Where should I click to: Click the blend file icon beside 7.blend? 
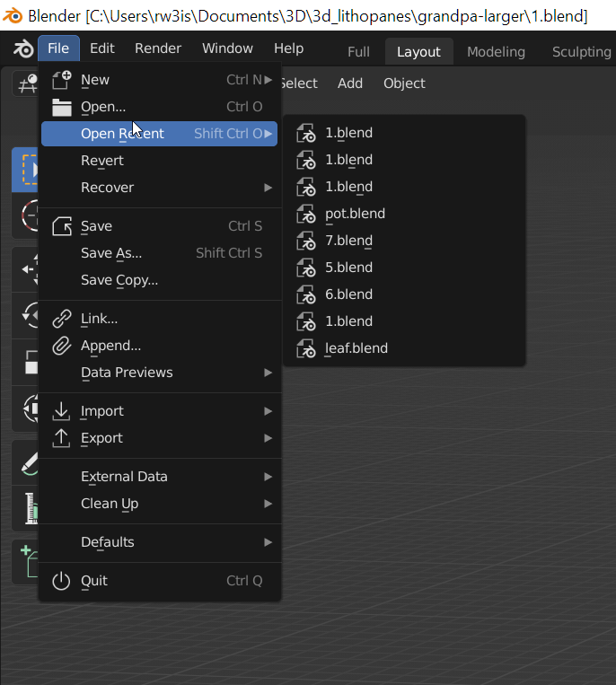[306, 242]
